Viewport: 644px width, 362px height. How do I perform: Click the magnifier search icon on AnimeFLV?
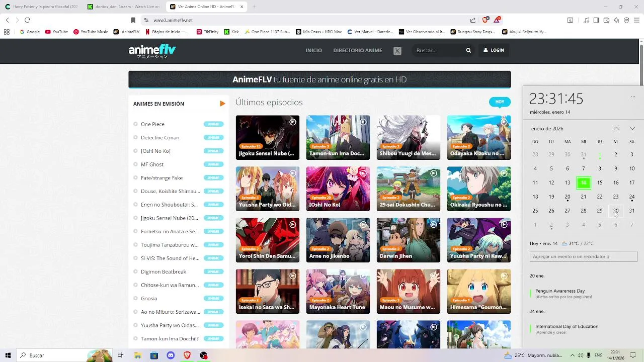[468, 50]
